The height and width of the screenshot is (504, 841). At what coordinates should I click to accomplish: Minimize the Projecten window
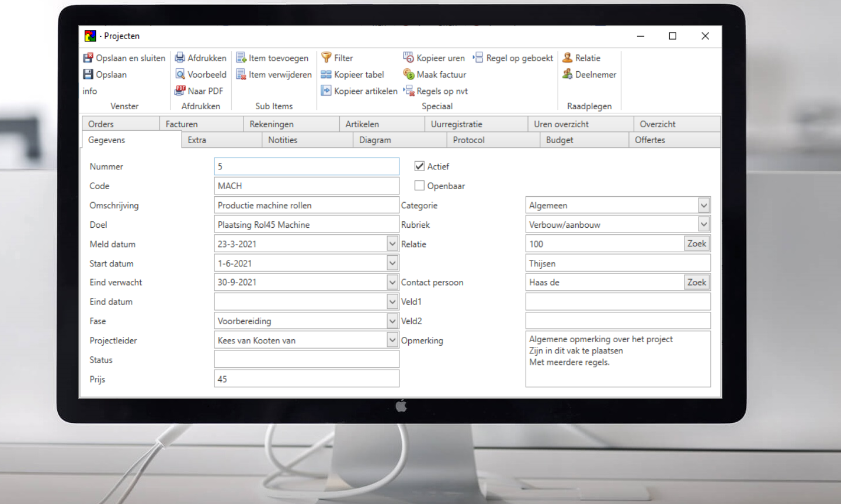641,36
